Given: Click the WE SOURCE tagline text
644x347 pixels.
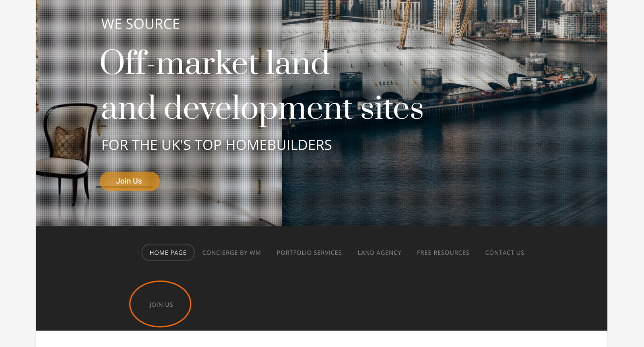Looking at the screenshot, I should point(140,24).
